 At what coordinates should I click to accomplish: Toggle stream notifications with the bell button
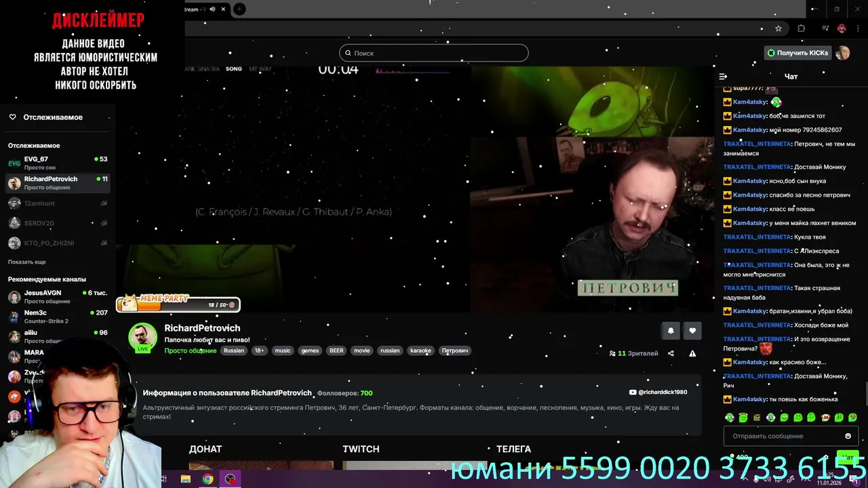coord(671,331)
